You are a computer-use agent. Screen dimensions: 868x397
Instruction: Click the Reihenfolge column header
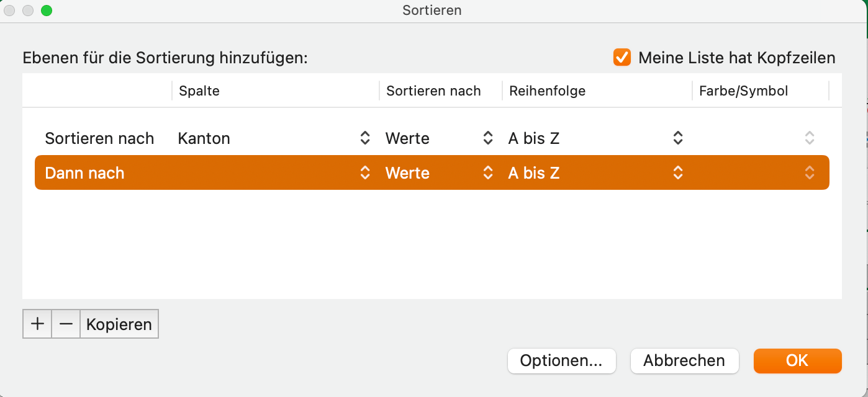(x=546, y=91)
